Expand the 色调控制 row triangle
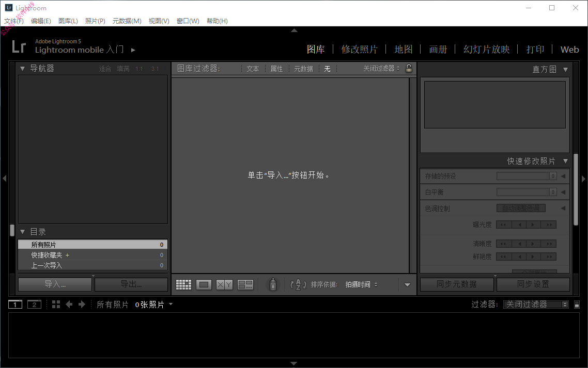This screenshot has width=588, height=368. [x=563, y=209]
